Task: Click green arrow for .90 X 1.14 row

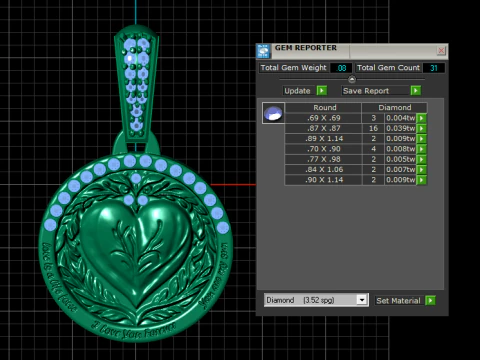Action: 421,180
